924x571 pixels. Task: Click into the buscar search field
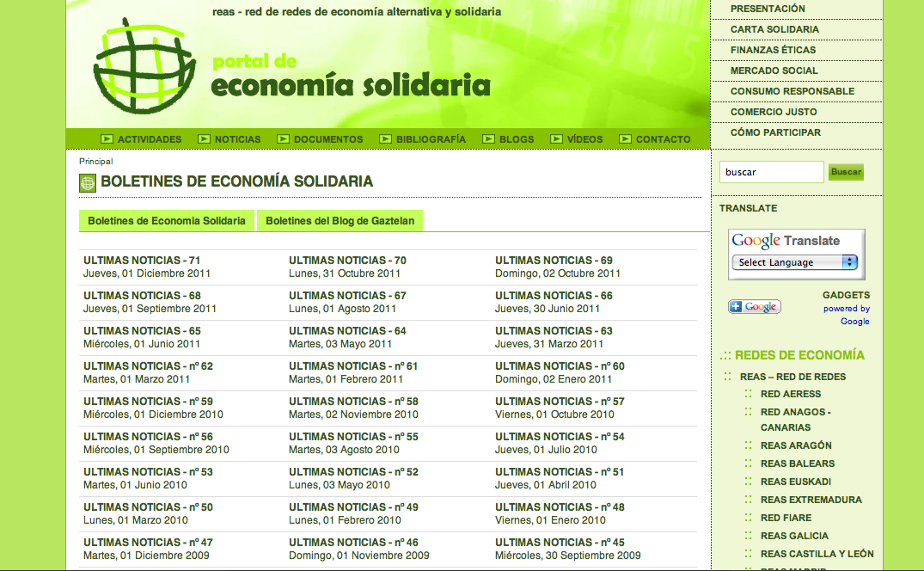click(771, 172)
